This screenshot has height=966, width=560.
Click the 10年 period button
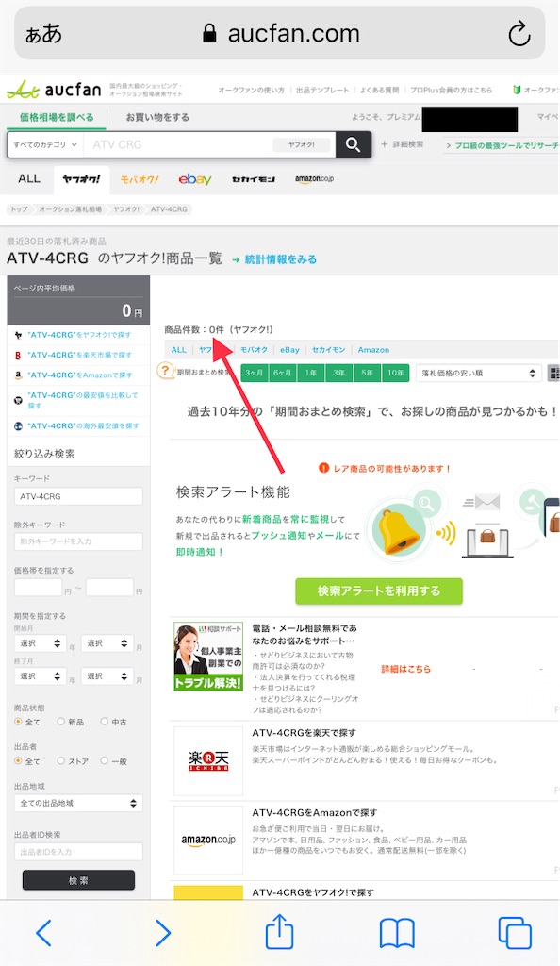[x=396, y=373]
